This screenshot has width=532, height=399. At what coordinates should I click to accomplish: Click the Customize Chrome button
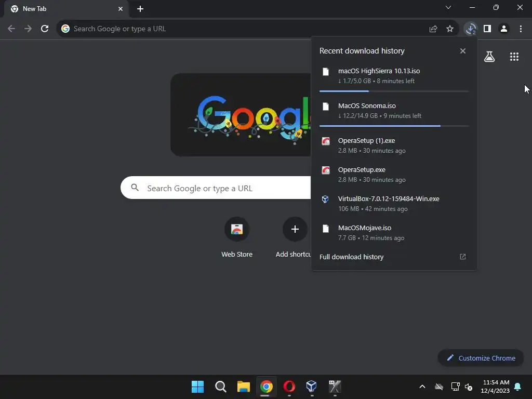pyautogui.click(x=481, y=358)
